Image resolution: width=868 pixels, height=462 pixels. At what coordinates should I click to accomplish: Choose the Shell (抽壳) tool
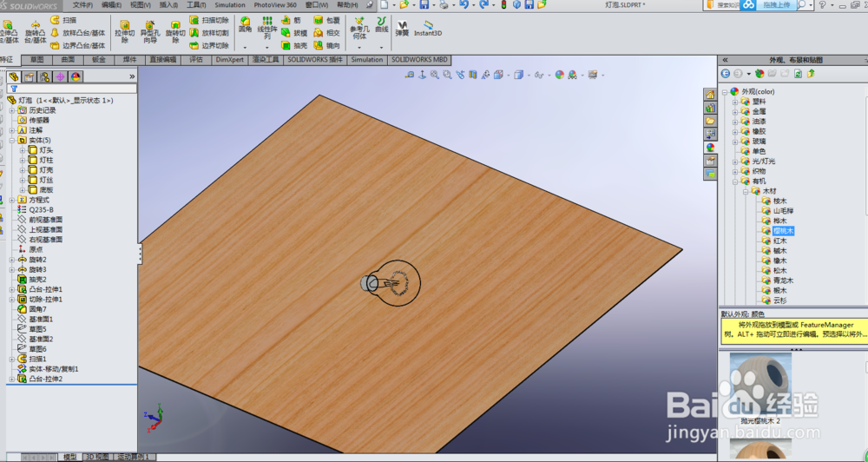point(294,45)
